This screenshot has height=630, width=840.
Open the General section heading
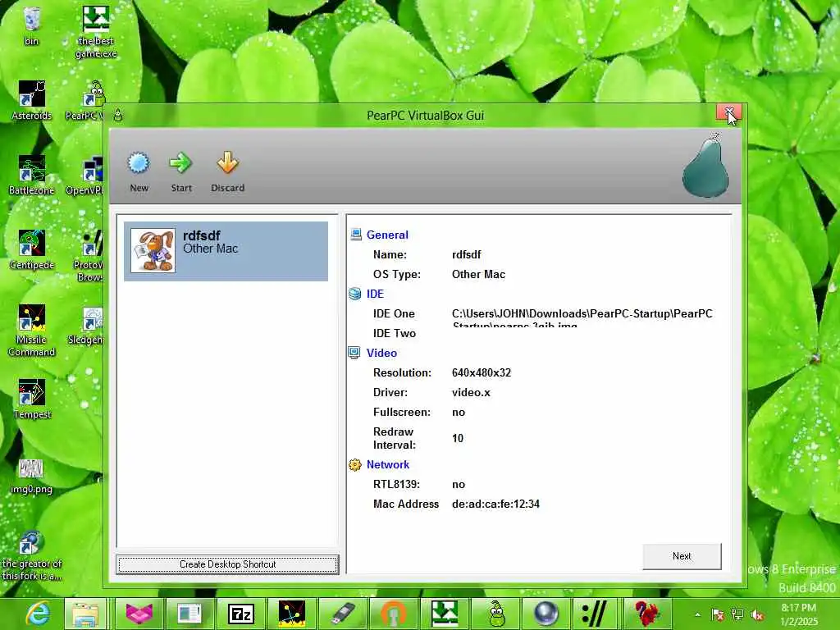(387, 235)
